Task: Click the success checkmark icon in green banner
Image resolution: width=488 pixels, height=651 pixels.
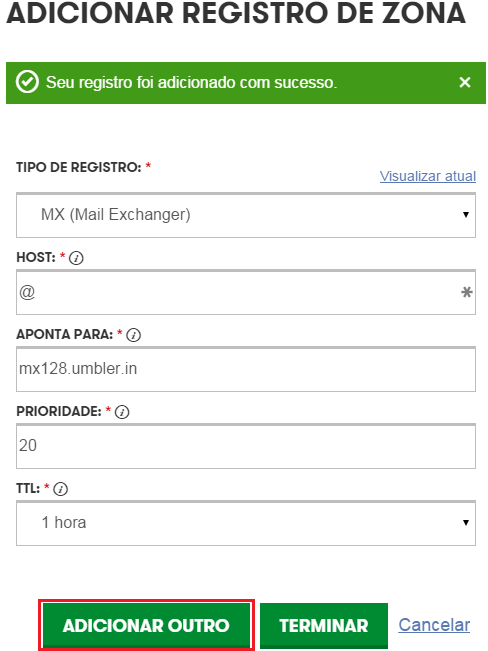Action: [x=27, y=82]
